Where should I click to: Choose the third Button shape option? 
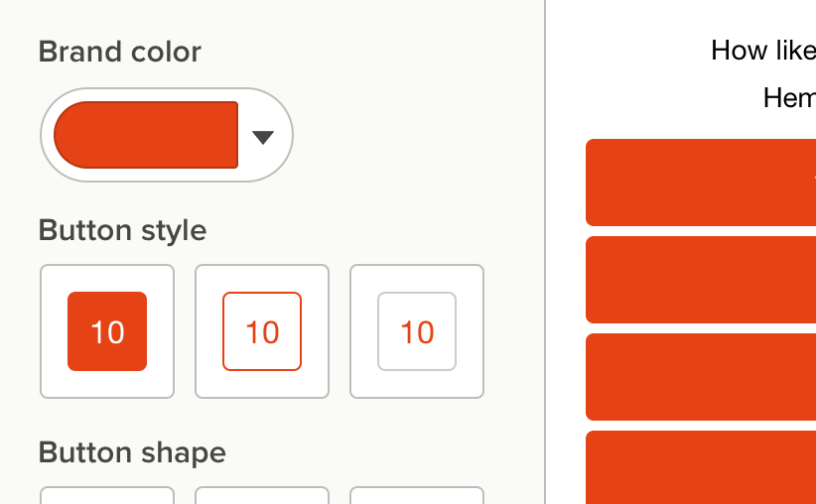pyautogui.click(x=417, y=495)
